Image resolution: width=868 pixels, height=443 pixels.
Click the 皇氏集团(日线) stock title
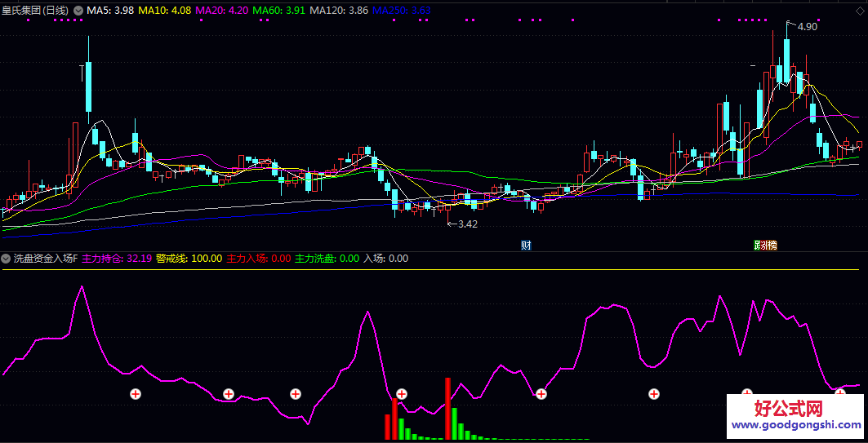pyautogui.click(x=35, y=11)
